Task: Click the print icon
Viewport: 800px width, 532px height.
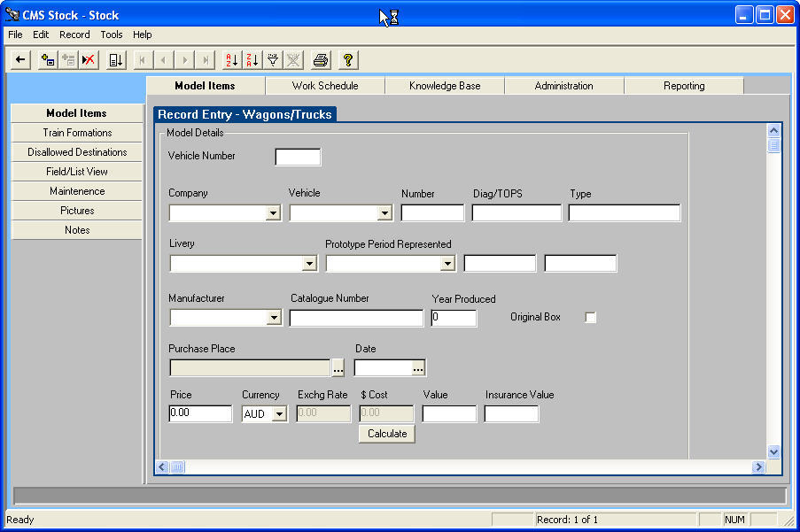Action: pyautogui.click(x=321, y=60)
